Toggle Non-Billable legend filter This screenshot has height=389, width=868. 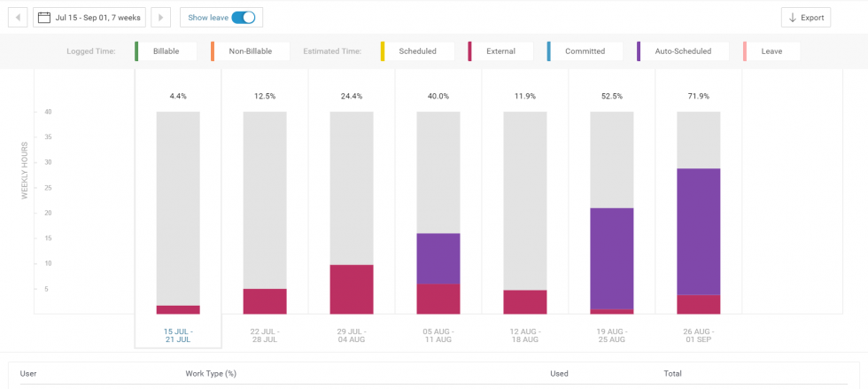point(249,51)
